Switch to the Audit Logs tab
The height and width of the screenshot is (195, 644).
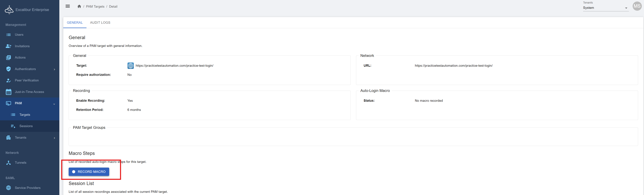[100, 23]
